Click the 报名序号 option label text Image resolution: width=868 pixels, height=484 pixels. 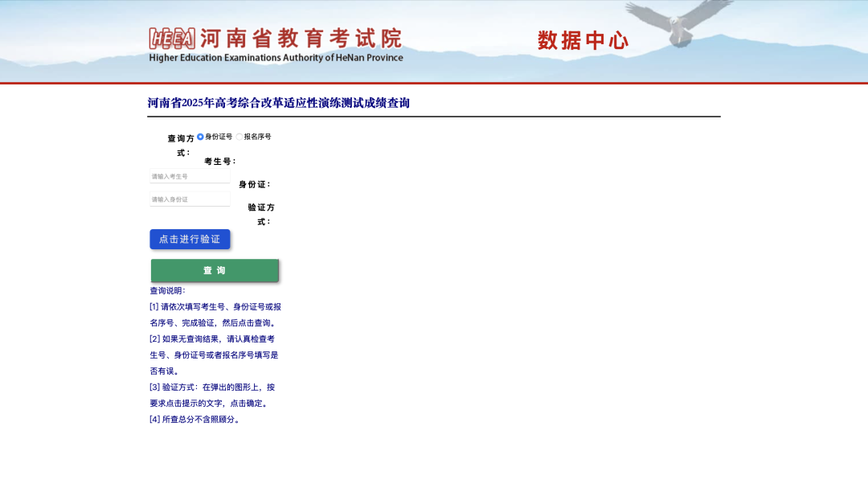tap(258, 137)
